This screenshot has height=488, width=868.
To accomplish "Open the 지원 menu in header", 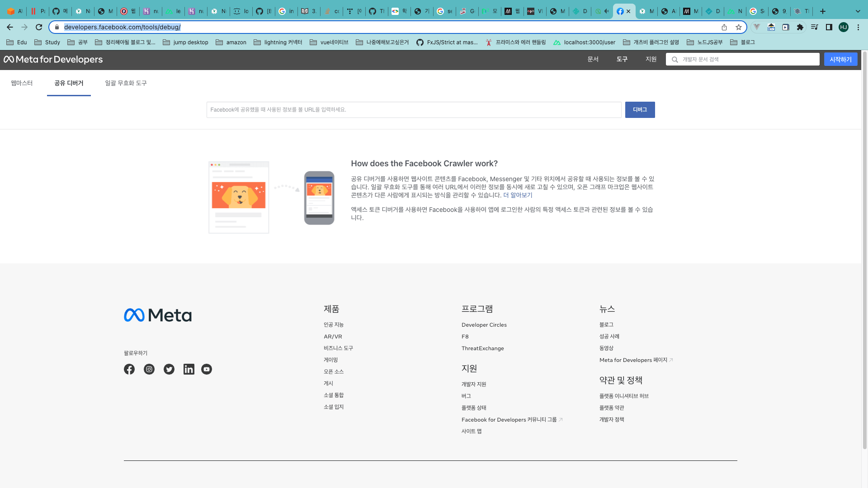I will [x=651, y=59].
